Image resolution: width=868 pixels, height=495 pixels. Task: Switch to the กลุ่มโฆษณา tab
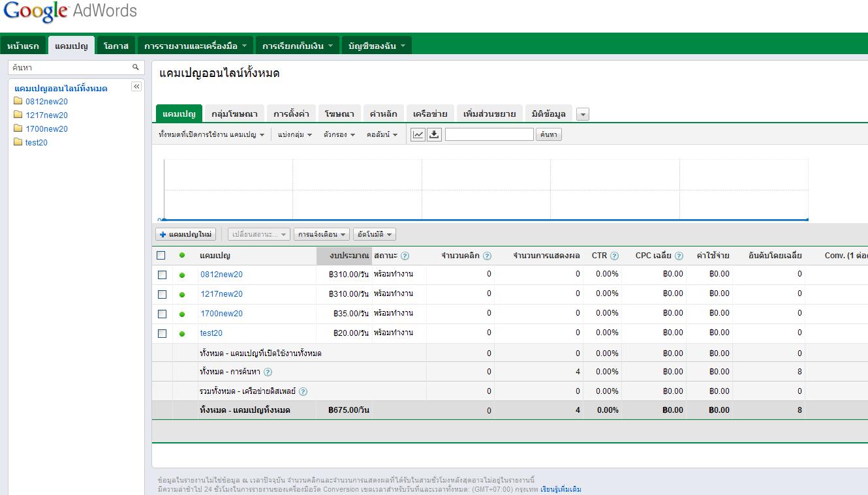point(234,113)
